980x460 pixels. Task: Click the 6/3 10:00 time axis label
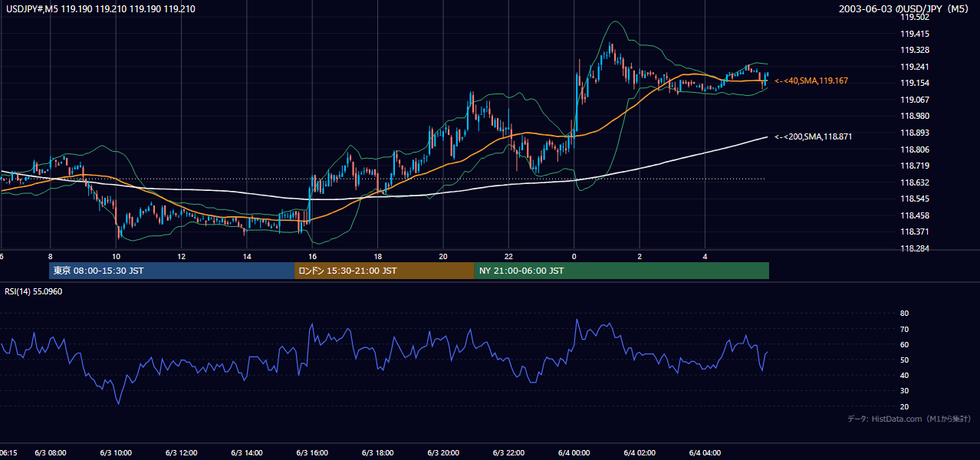tap(116, 452)
